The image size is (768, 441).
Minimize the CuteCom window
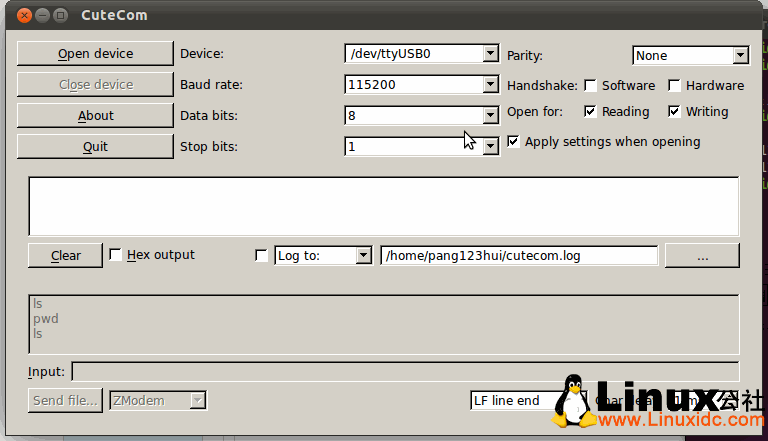[x=43, y=15]
